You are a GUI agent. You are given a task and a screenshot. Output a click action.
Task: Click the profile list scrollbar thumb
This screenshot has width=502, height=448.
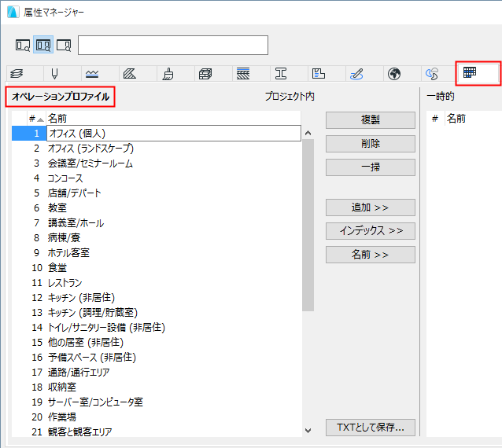pos(308,226)
